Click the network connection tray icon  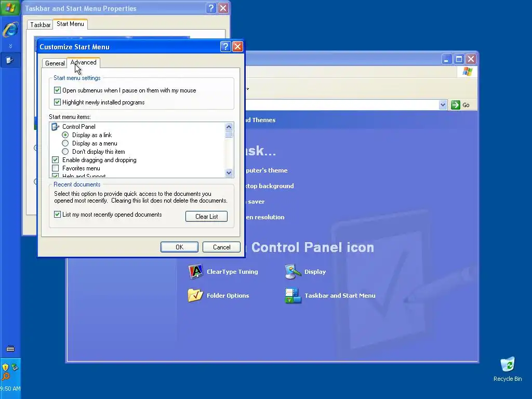(15, 367)
